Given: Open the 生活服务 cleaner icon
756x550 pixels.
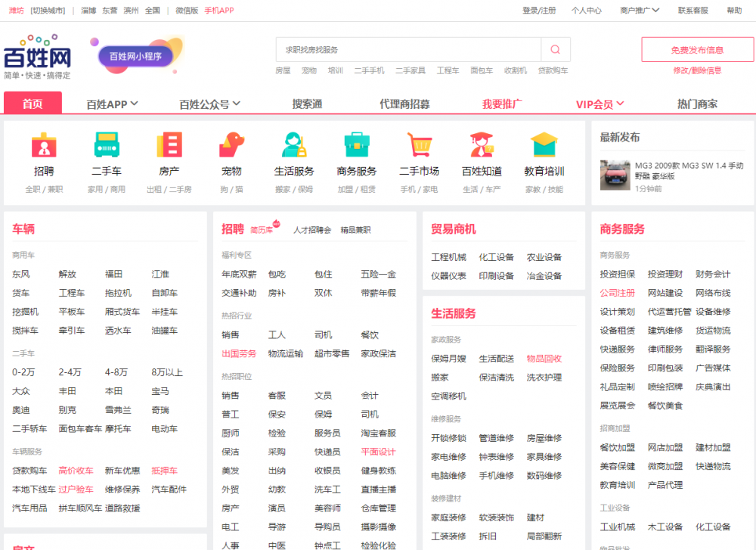Looking at the screenshot, I should coord(294,144).
